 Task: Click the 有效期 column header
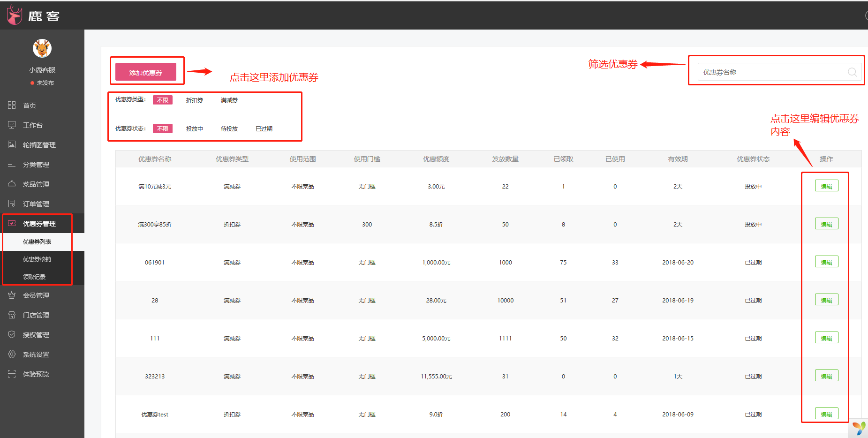coord(678,159)
